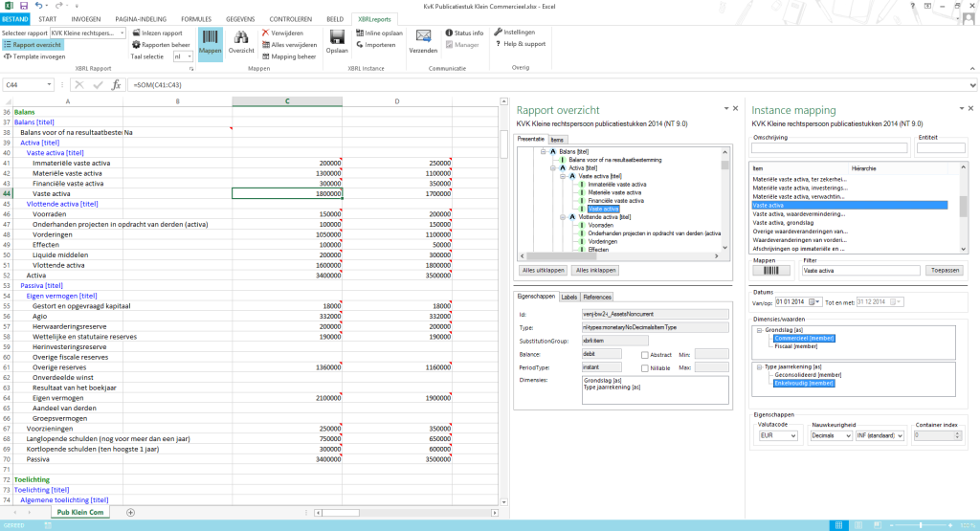The width and height of the screenshot is (980, 531).
Task: Open Status info
Action: [x=464, y=33]
